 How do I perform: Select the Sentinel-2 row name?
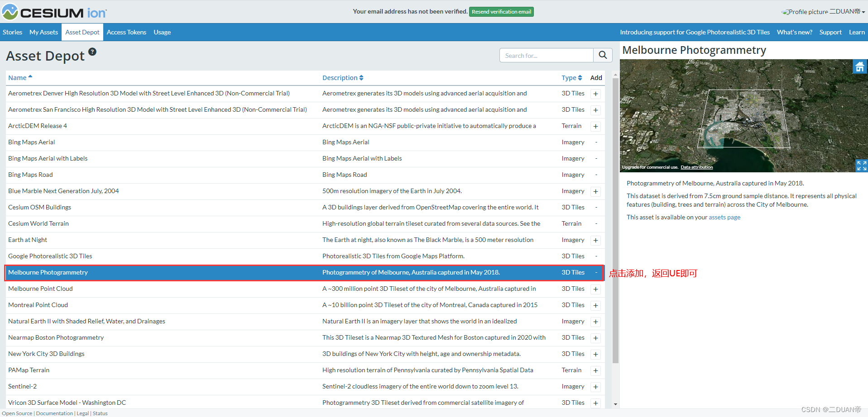pyautogui.click(x=22, y=386)
